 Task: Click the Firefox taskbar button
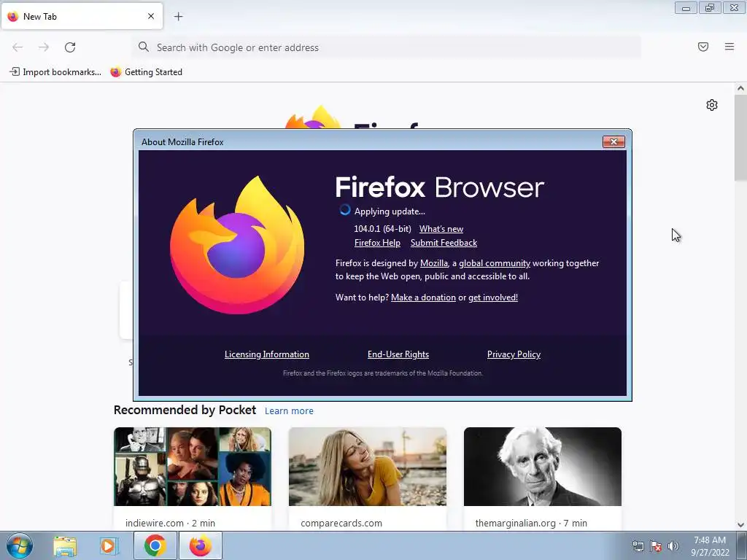click(x=201, y=545)
